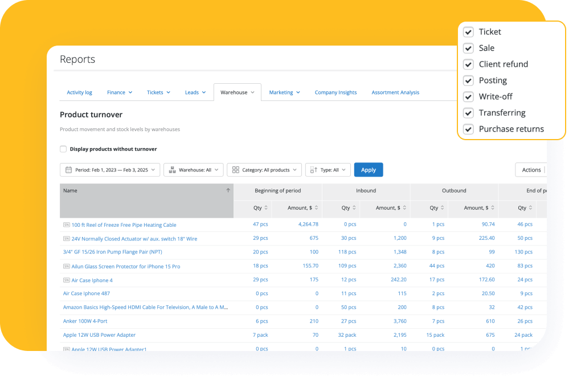Image resolution: width=581 pixels, height=392 pixels.
Task: Disable the Write-off checkbox
Action: tap(468, 97)
